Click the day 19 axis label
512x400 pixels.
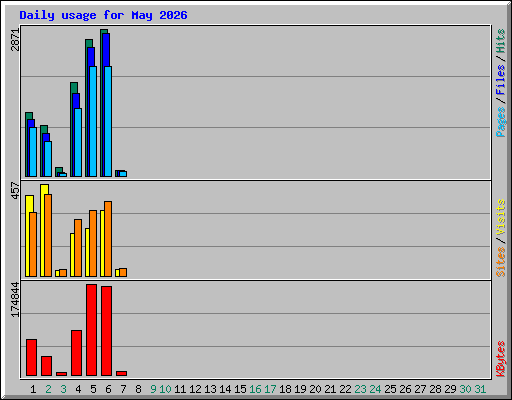point(300,389)
